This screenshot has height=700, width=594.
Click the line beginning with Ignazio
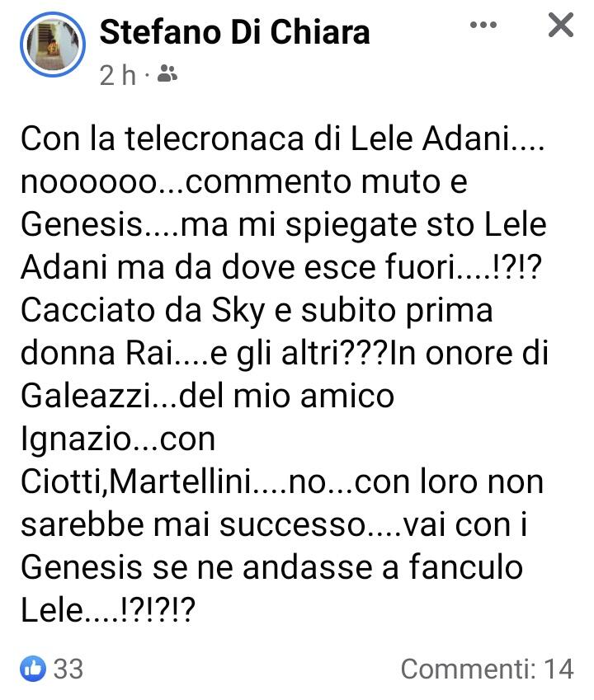[x=118, y=439]
